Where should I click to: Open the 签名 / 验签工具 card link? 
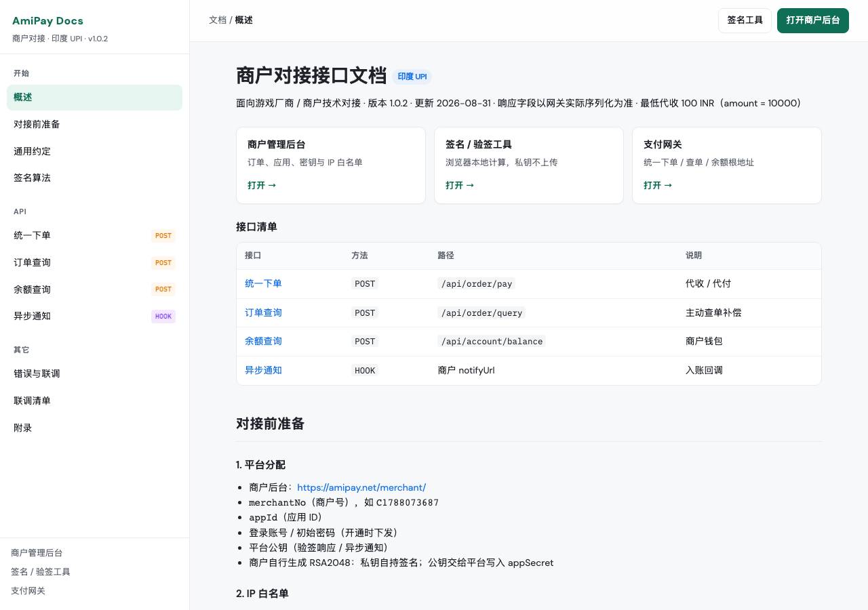529,165
